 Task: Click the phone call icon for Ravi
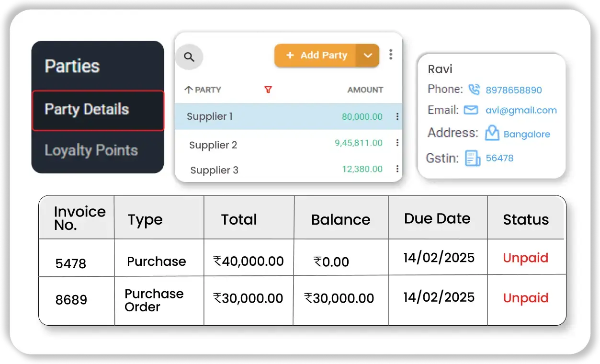tap(474, 90)
